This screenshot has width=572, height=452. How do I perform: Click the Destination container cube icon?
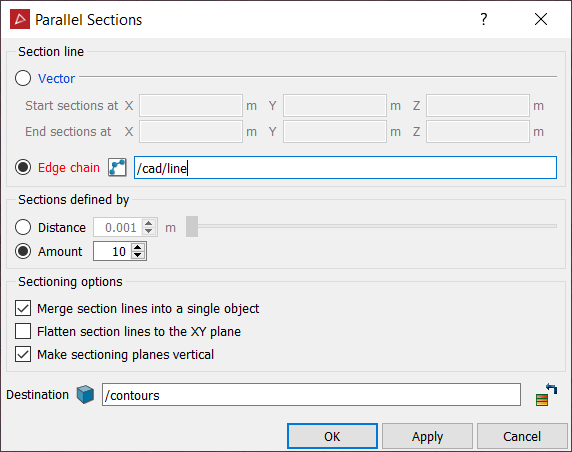click(85, 394)
